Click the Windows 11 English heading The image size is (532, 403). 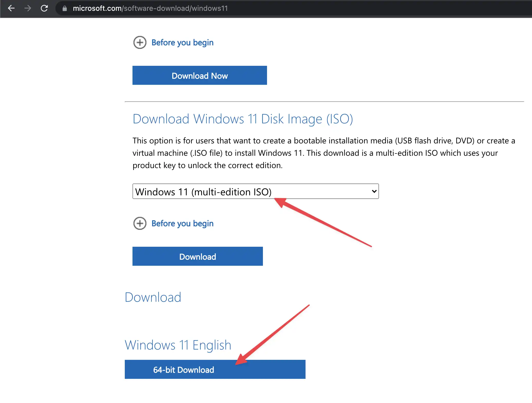pyautogui.click(x=178, y=345)
